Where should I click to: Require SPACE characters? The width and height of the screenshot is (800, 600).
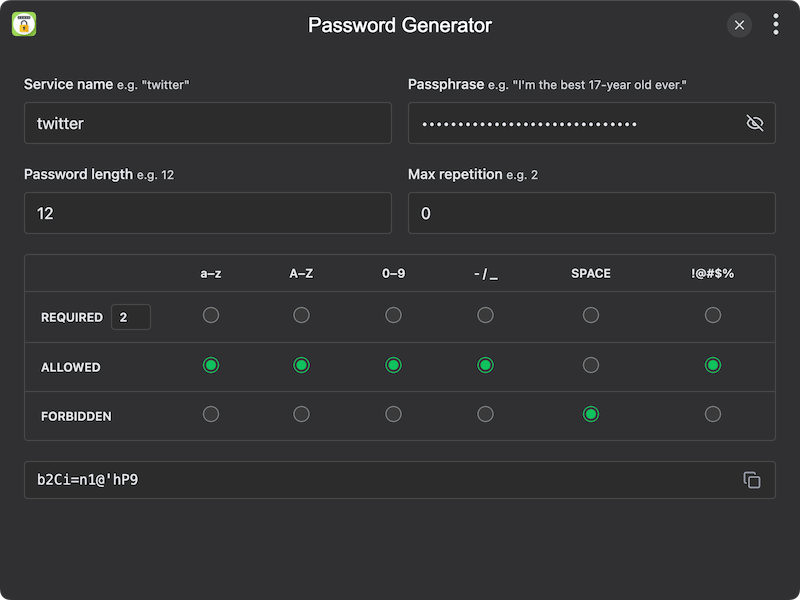point(591,315)
